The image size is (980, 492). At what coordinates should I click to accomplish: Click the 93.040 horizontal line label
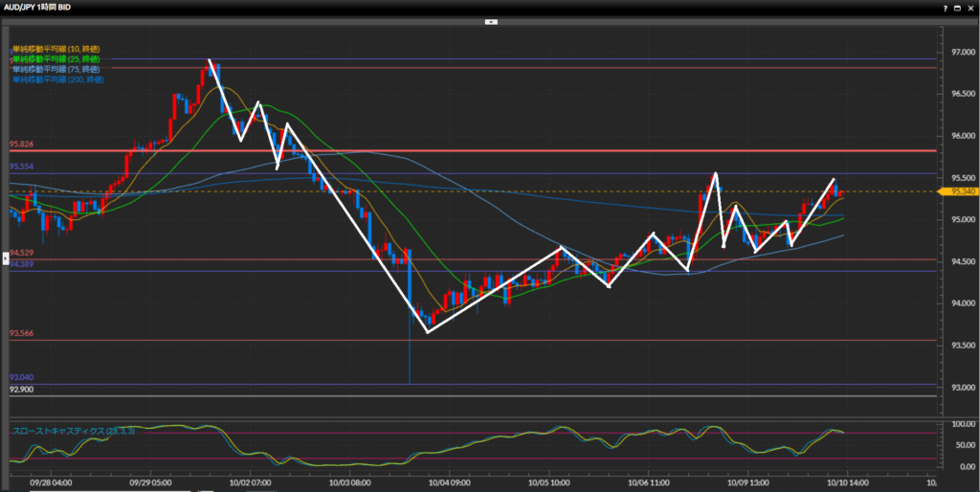coord(21,377)
